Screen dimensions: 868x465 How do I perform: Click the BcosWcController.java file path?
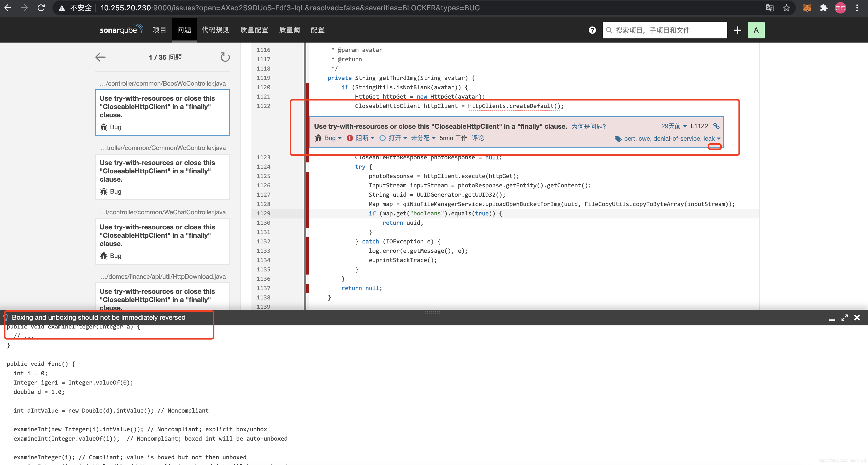coord(163,84)
